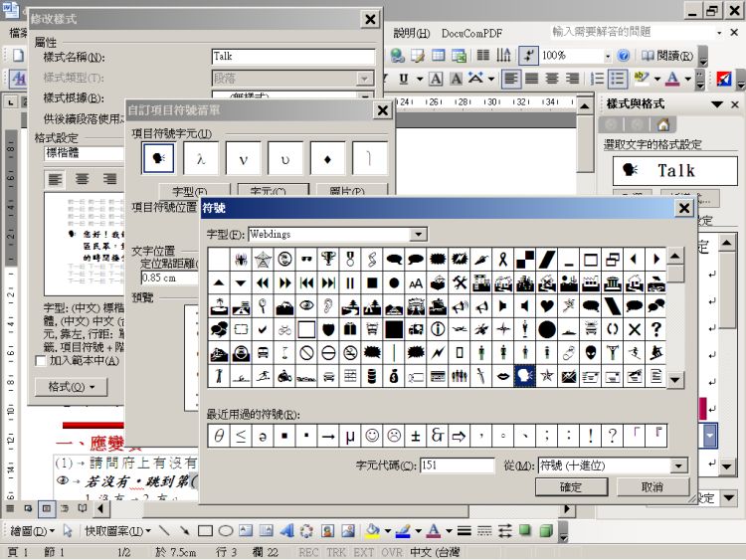746x560 pixels.
Task: Select the plus-minus sign in recent symbols
Action: (x=416, y=436)
